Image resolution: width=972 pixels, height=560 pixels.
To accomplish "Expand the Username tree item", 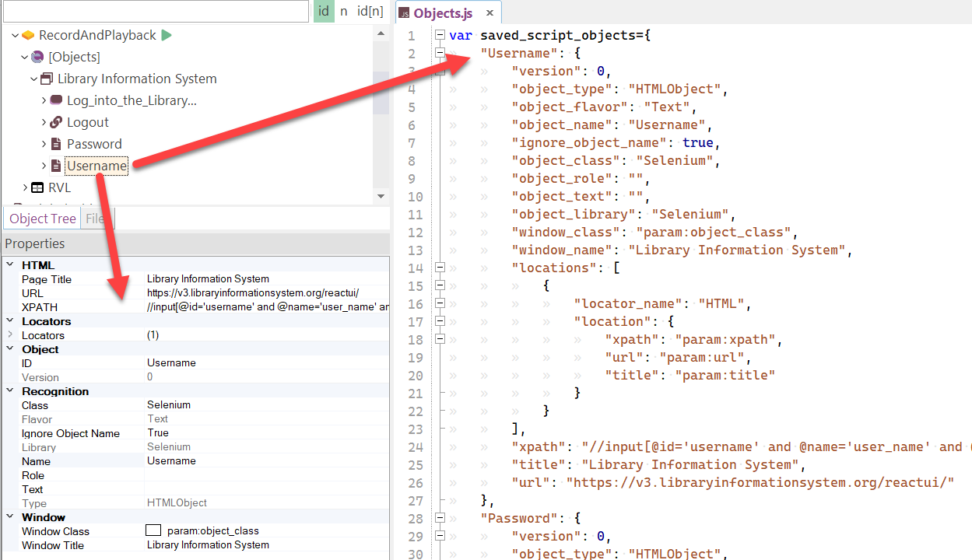I will pos(44,166).
